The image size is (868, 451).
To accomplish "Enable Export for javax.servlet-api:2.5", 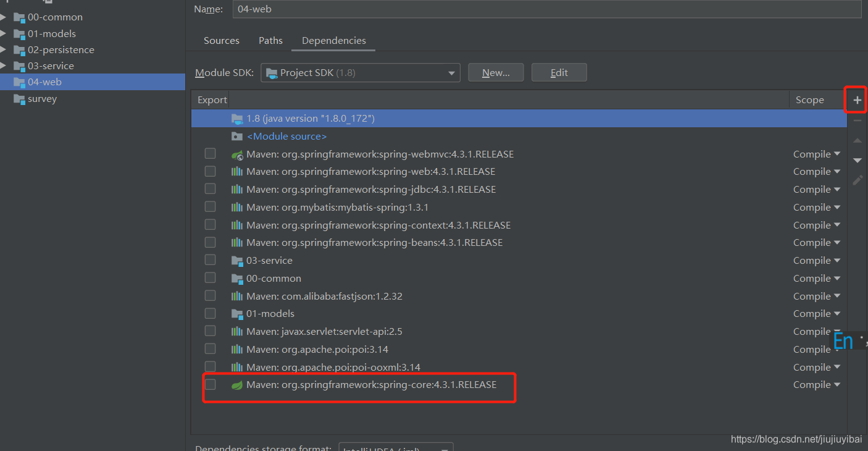I will coord(210,331).
